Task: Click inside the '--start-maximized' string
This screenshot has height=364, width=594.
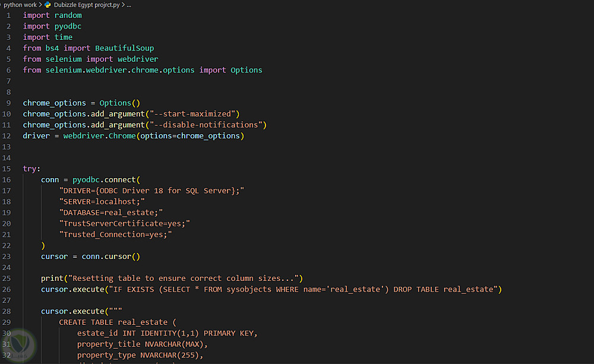Action: (194, 113)
